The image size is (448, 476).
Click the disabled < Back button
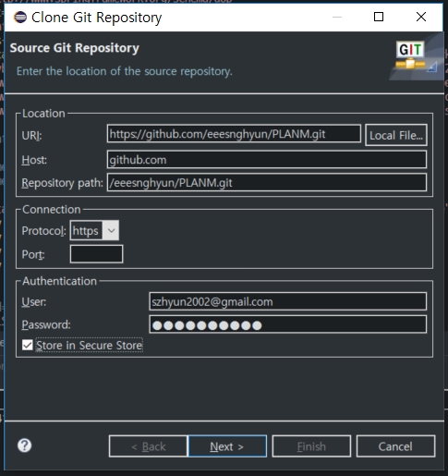coord(148,446)
